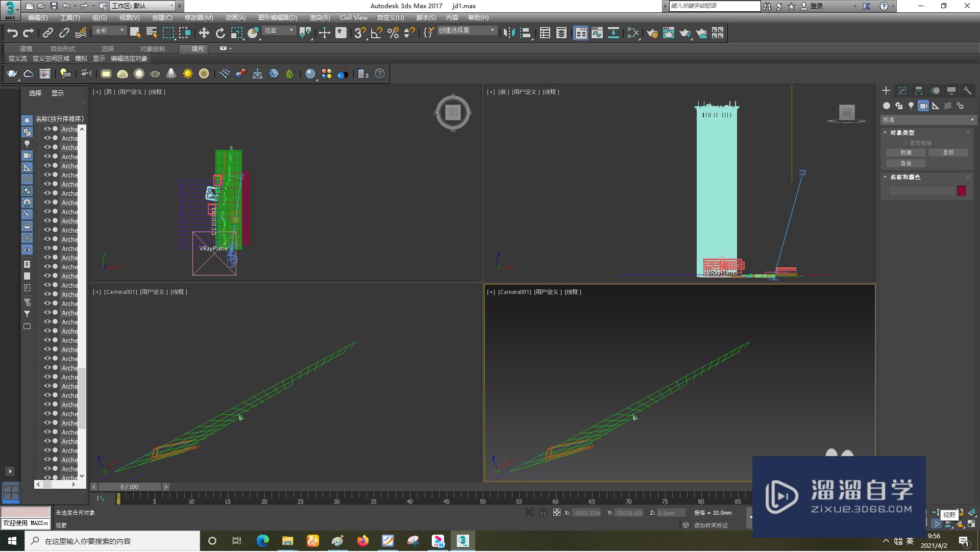Switch to the Motion command panel

(935, 91)
